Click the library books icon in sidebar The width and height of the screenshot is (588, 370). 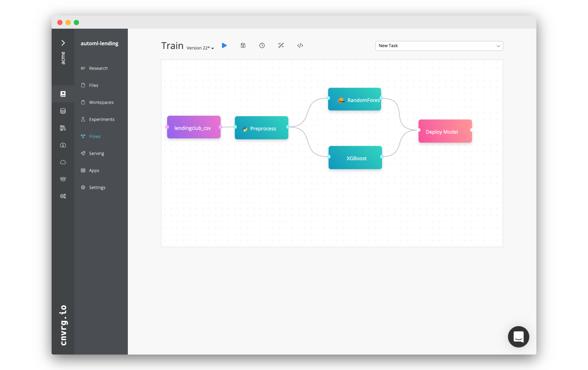[63, 128]
